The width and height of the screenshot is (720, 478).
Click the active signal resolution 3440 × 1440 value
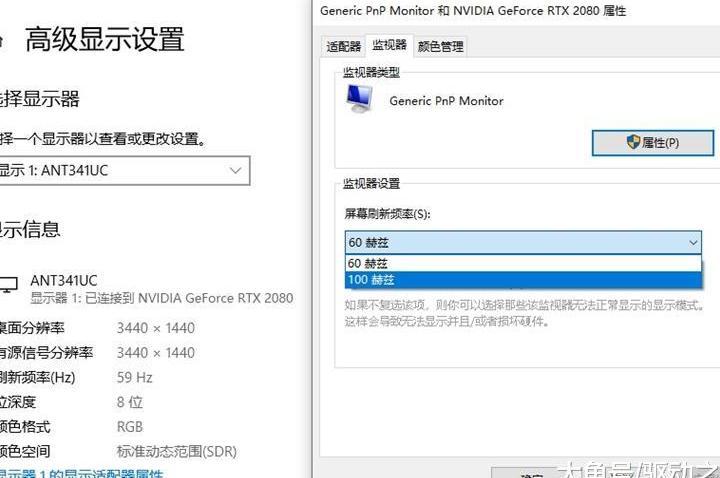(x=156, y=353)
